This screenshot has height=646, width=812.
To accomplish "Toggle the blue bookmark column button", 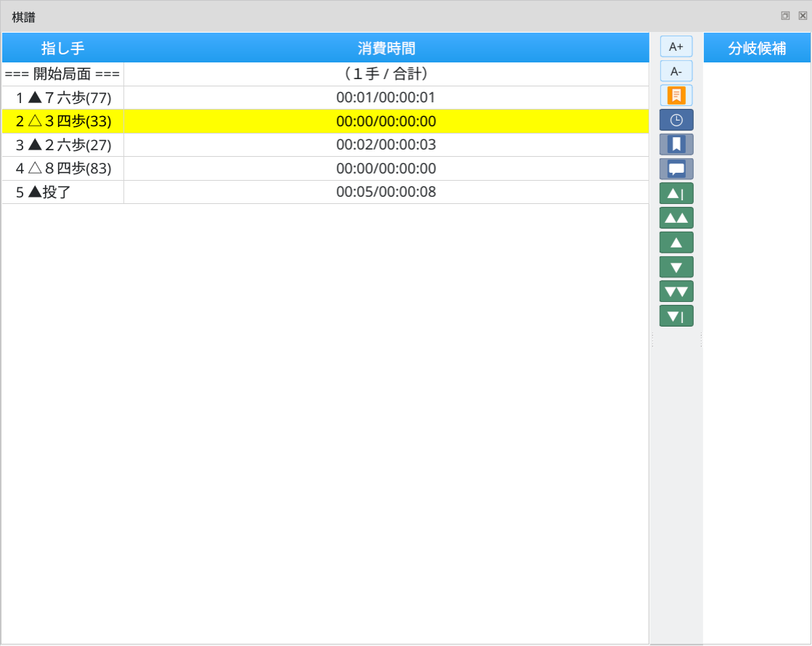I will pos(676,144).
